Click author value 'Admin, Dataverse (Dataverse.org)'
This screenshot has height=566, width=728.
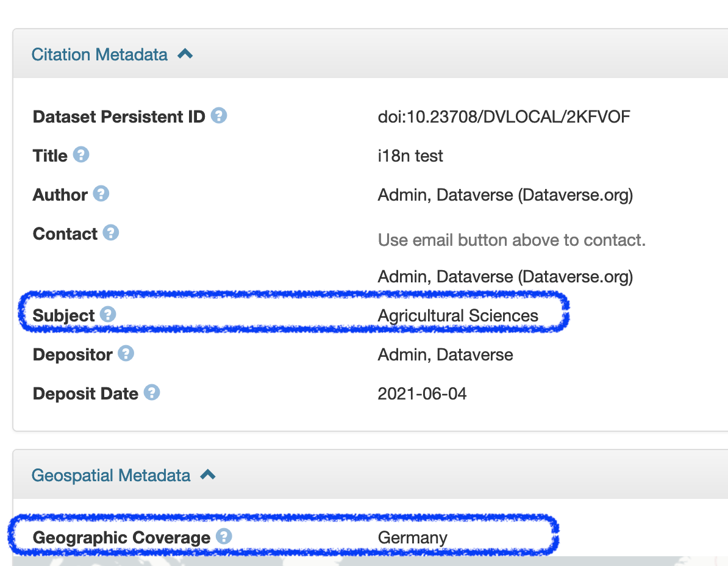coord(505,195)
